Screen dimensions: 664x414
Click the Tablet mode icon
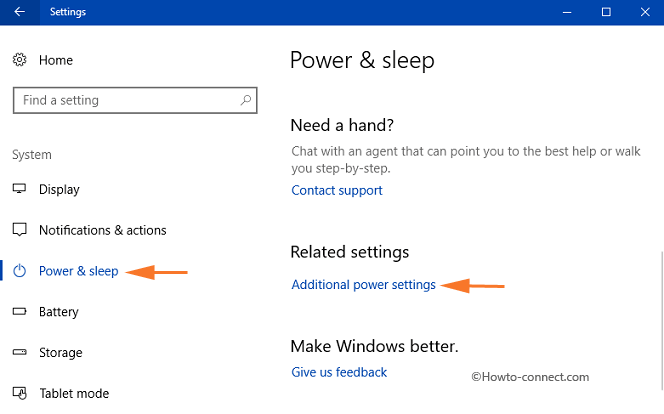click(x=20, y=393)
